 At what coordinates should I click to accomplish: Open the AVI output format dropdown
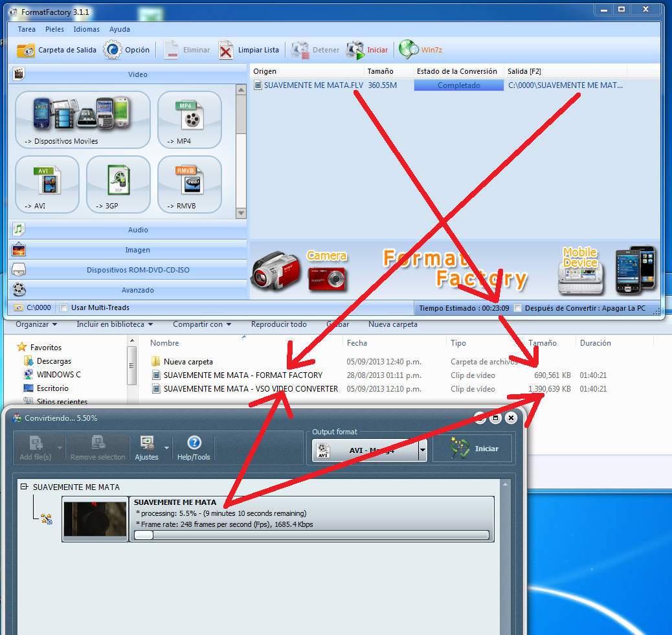(423, 450)
